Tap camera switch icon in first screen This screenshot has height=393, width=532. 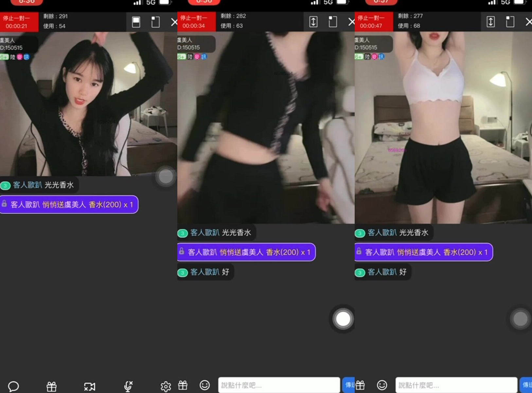(90, 386)
